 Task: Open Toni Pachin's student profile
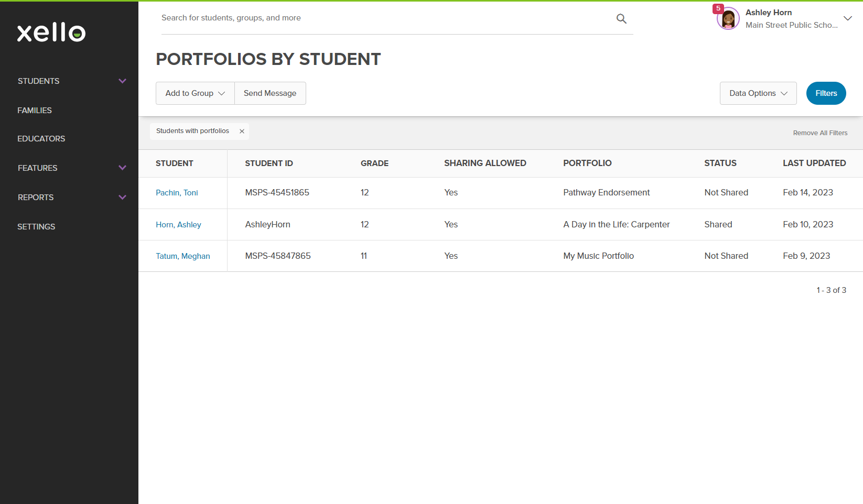(x=177, y=192)
